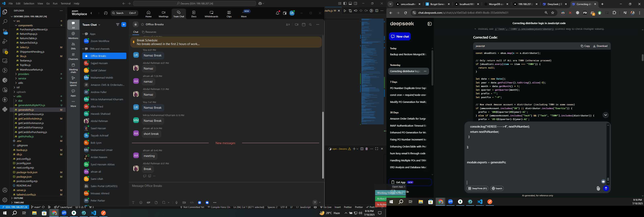This screenshot has height=217, width=644.
Task: Send DeepSeek message with blue arrow
Action: click(606, 188)
